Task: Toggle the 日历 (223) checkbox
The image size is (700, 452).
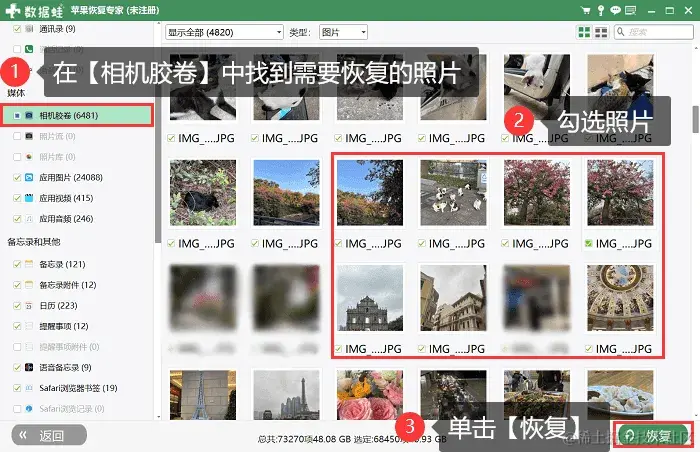Action: [17, 306]
